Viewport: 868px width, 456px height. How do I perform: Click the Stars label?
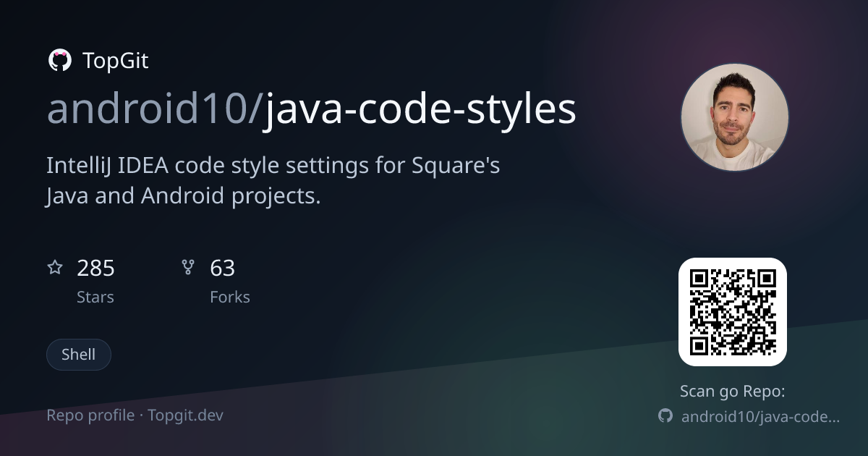tap(95, 297)
